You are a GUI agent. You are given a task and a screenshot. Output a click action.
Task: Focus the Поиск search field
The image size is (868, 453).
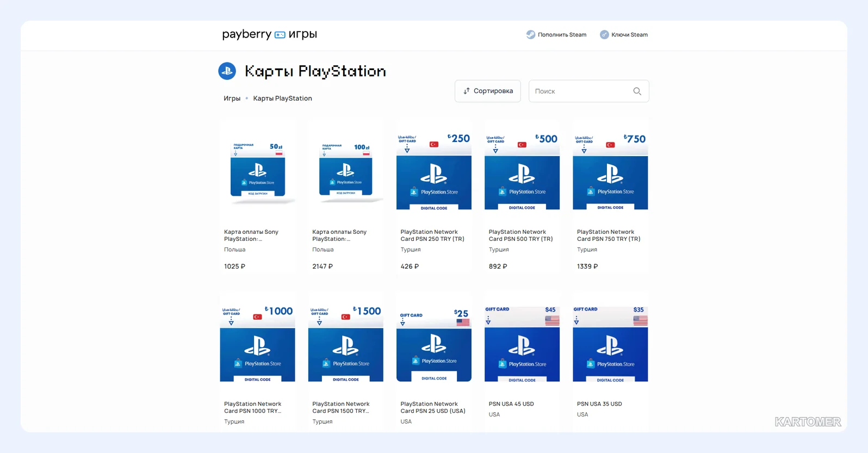click(x=589, y=91)
